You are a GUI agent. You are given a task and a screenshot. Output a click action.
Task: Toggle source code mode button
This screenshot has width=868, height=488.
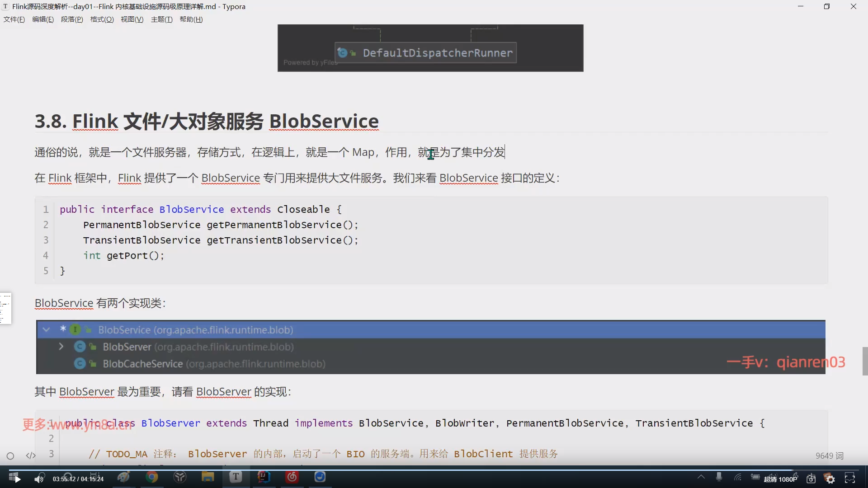(31, 455)
